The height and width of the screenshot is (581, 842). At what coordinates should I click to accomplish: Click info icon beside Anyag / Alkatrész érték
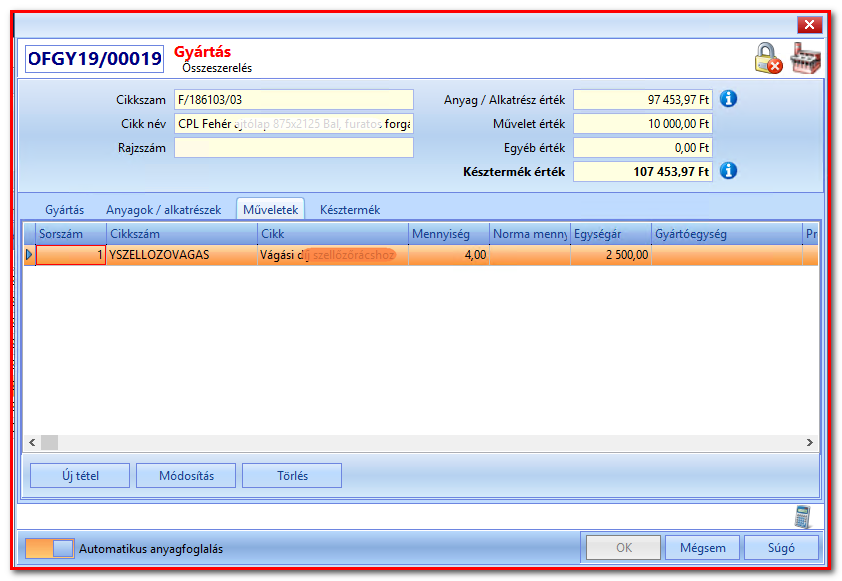pyautogui.click(x=728, y=99)
